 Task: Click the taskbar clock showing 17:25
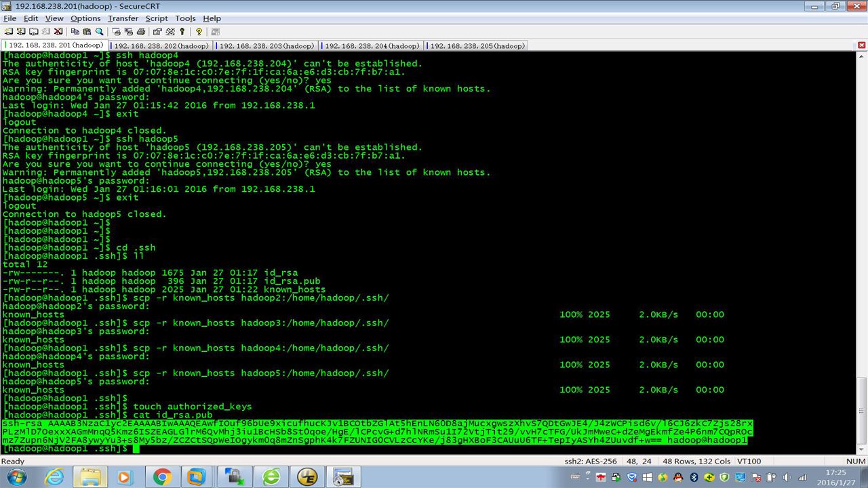tap(835, 477)
